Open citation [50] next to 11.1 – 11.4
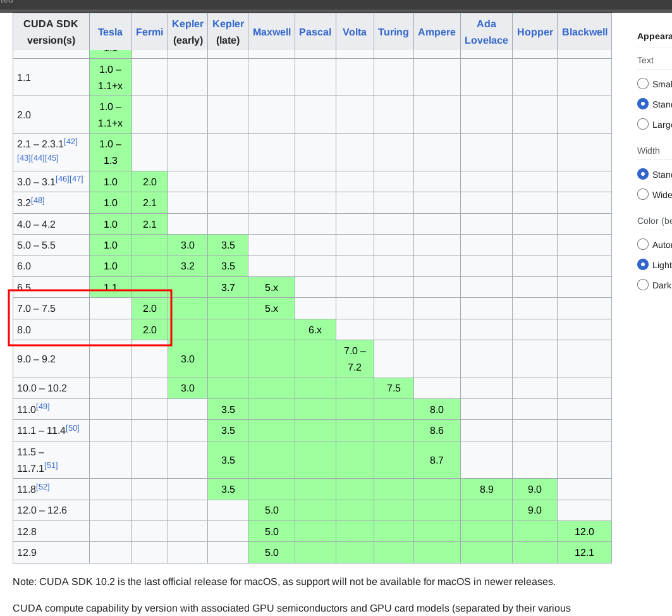Viewport: 672px width, 616px height. tap(73, 428)
